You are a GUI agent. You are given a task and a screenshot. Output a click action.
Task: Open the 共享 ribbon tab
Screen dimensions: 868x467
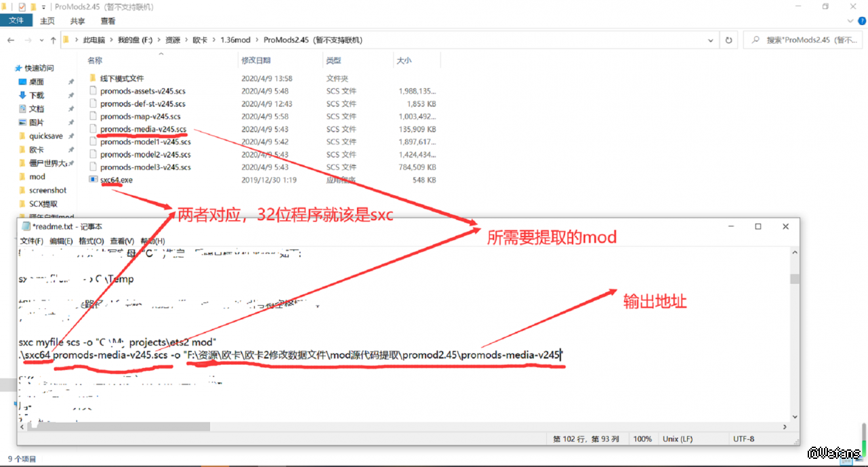pyautogui.click(x=77, y=21)
